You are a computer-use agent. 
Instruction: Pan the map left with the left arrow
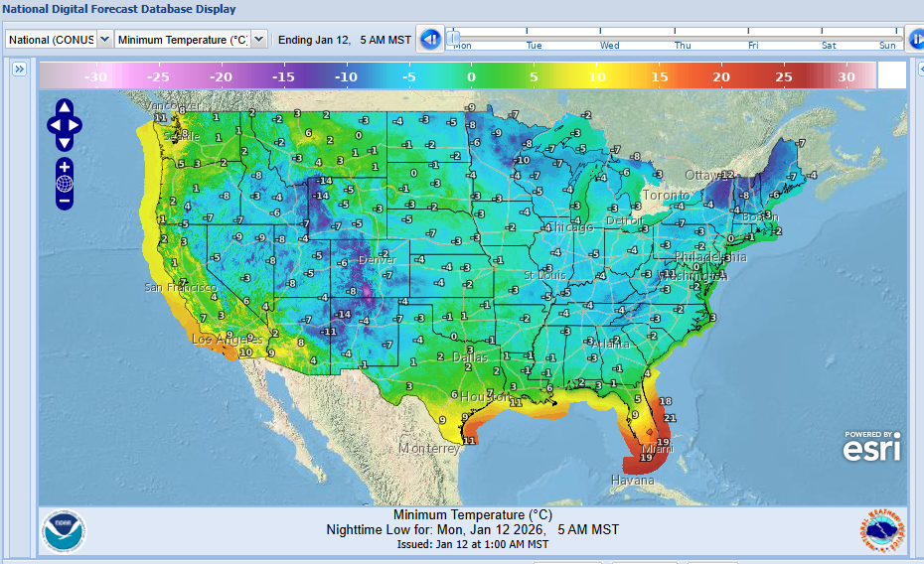point(55,125)
